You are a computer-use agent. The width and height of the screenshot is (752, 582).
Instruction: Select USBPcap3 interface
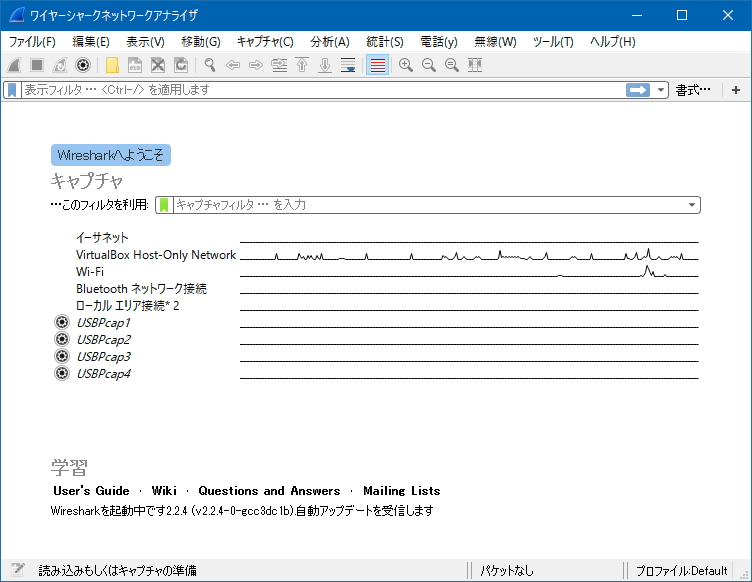376,357
